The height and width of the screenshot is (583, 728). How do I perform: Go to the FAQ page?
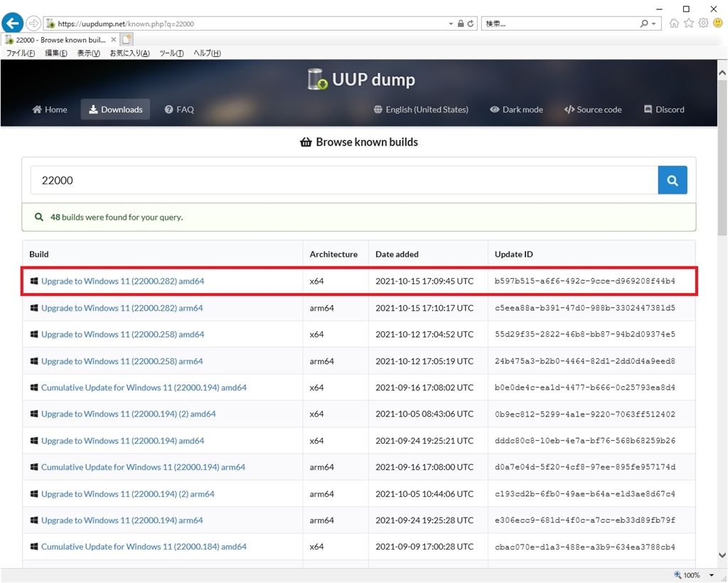[x=179, y=109]
